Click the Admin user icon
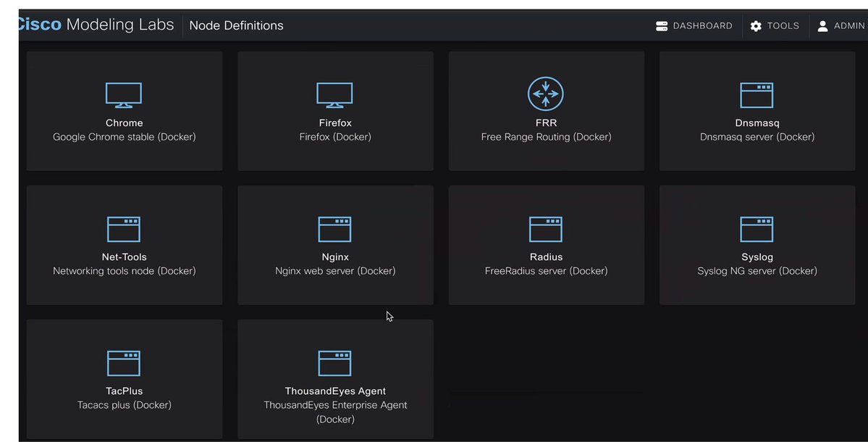The image size is (868, 442). (822, 26)
